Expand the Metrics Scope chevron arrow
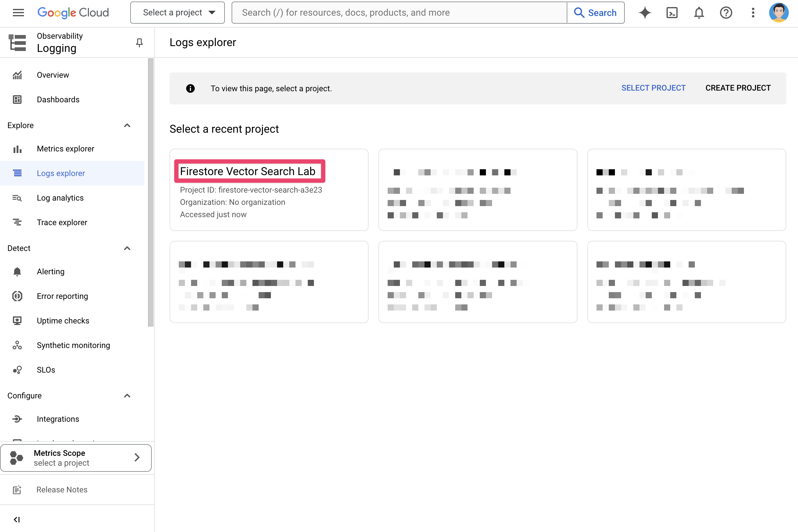 [x=137, y=457]
